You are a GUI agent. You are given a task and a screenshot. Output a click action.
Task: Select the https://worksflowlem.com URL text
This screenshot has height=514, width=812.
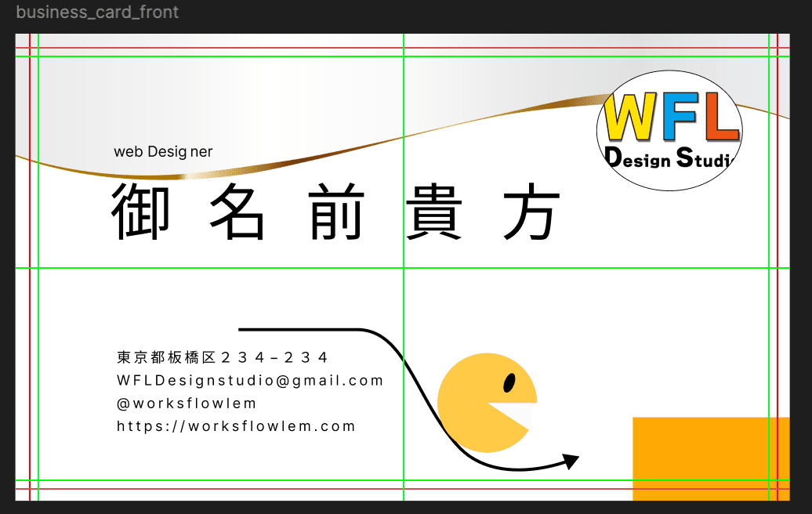coord(236,426)
